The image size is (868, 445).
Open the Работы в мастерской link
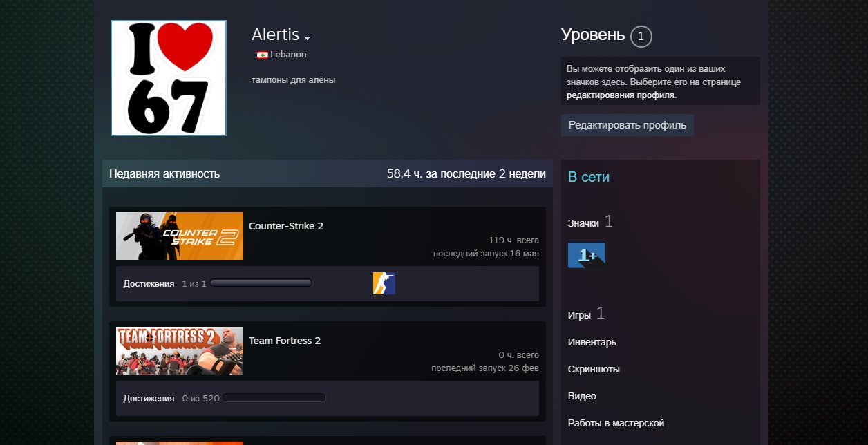tap(616, 423)
